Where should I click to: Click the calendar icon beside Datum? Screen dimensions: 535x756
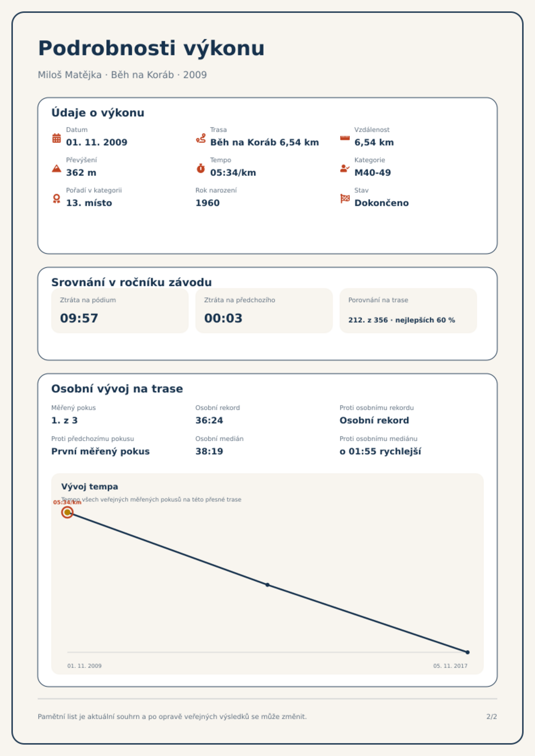coord(57,138)
